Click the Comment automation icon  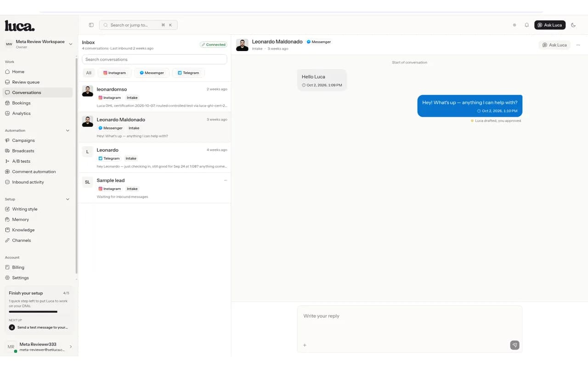point(7,172)
